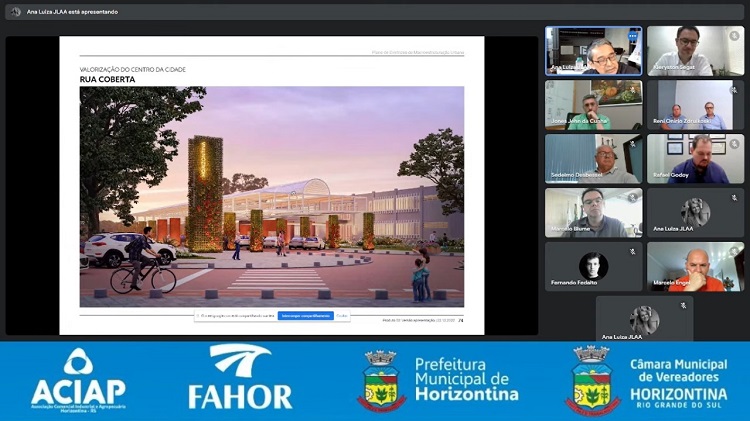
Task: Click muted microphone icon on Sedelmo Desbessel's tile
Action: [633, 143]
